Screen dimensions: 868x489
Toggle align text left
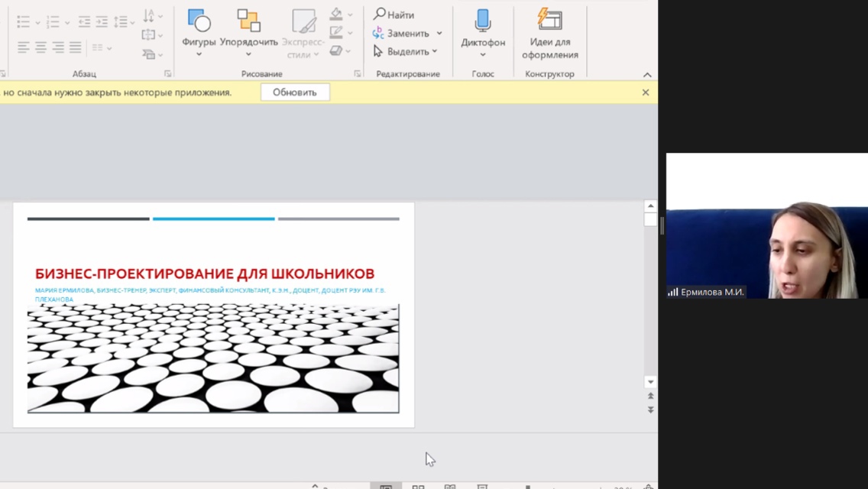(24, 47)
